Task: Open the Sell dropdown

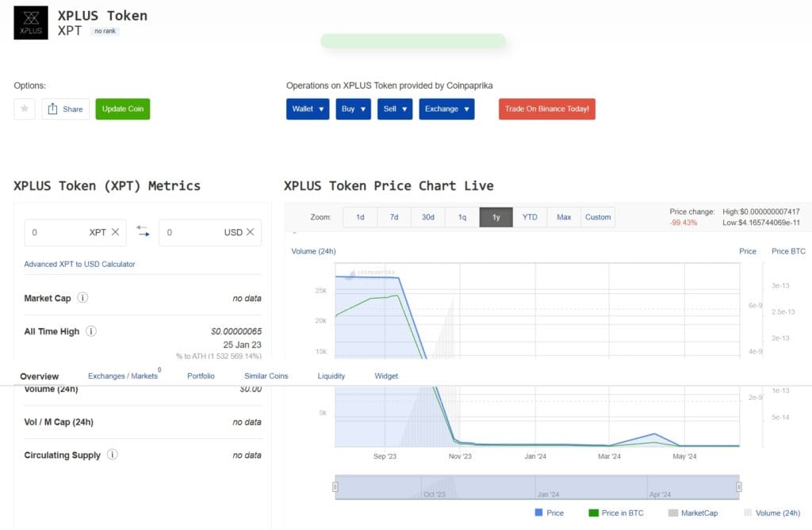Action: (395, 109)
